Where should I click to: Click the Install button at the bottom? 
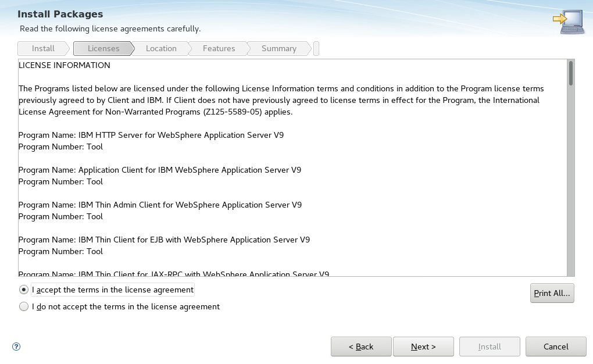point(490,347)
